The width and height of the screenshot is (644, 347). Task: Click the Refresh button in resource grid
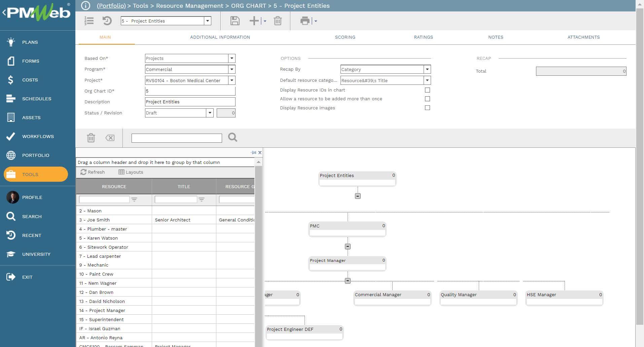(93, 172)
